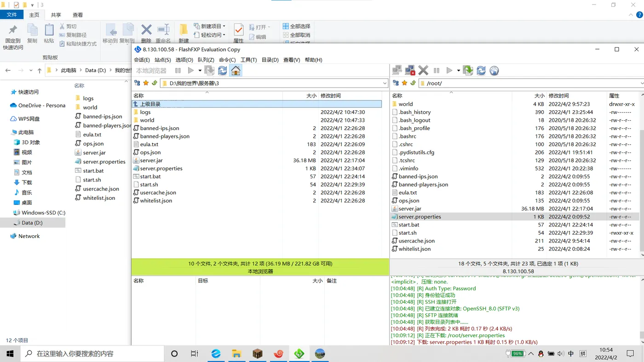Refresh the remote /root/ pane

[x=481, y=70]
